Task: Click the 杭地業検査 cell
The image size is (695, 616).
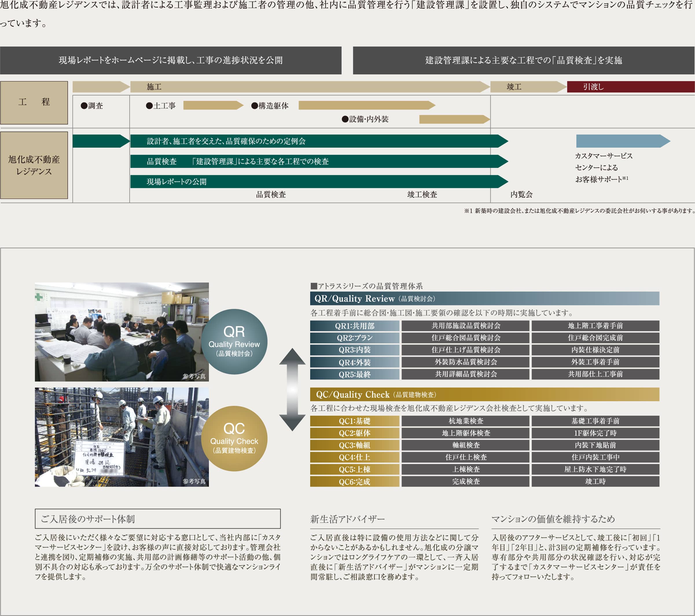Action: tap(466, 421)
